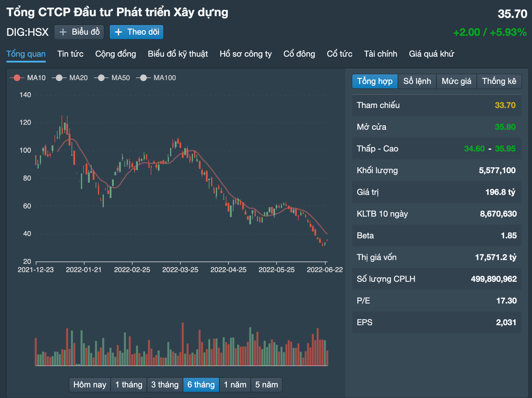Click the Mở cửa value 35.80
Screen dimensions: 532x398
505,127
